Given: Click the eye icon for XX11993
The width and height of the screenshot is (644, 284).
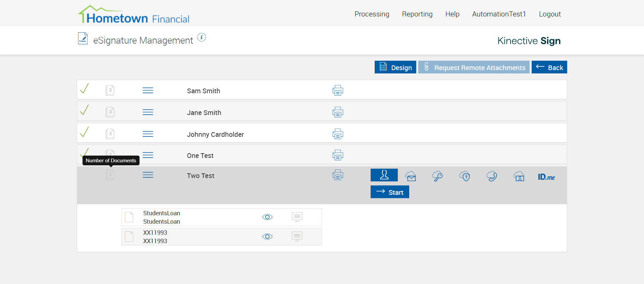Looking at the screenshot, I should point(267,237).
